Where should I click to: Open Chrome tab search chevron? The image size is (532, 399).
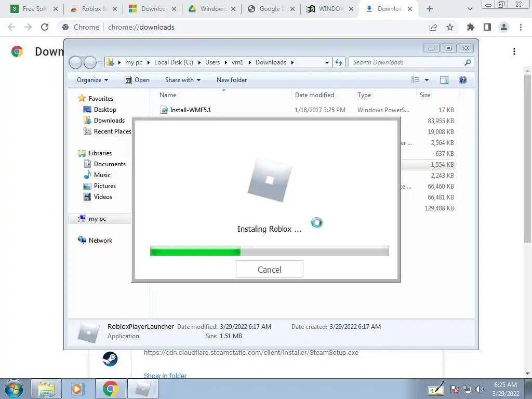point(470,9)
